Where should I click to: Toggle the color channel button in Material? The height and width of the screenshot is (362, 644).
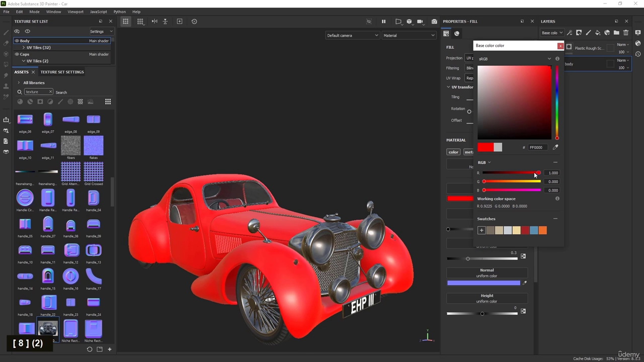(x=453, y=152)
